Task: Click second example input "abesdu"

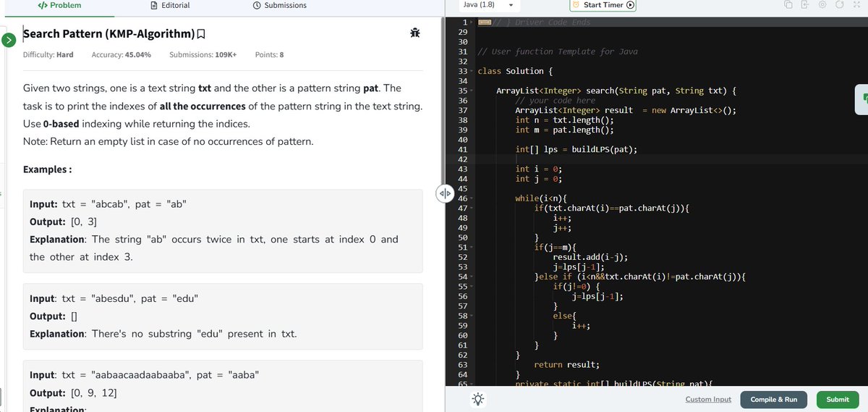Action: [114, 298]
